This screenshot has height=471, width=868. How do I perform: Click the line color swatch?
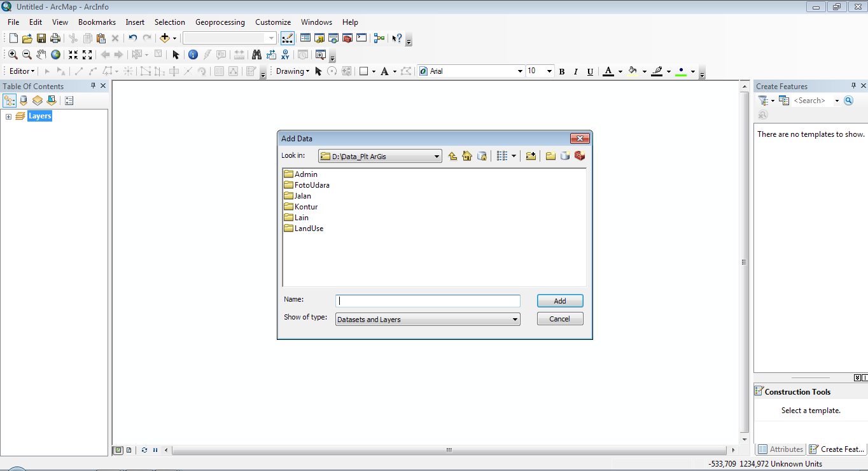[x=657, y=71]
